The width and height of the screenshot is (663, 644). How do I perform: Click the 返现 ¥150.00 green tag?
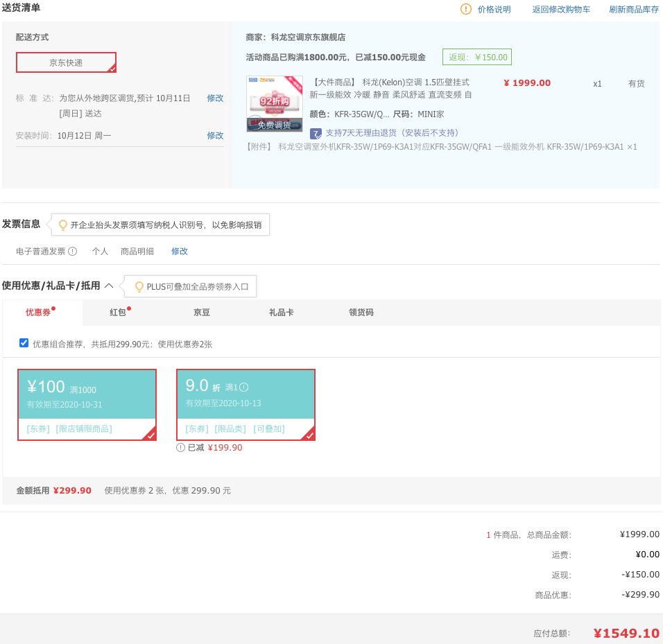(x=477, y=57)
